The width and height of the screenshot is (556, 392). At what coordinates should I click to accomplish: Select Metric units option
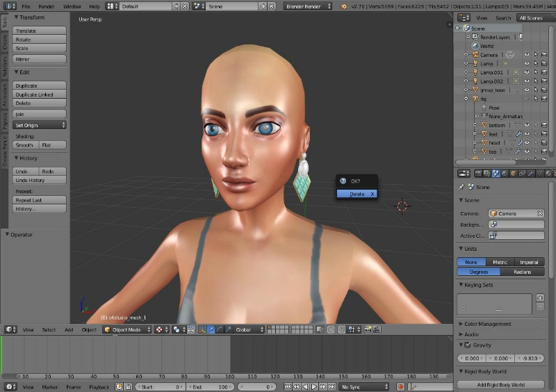[x=500, y=262]
